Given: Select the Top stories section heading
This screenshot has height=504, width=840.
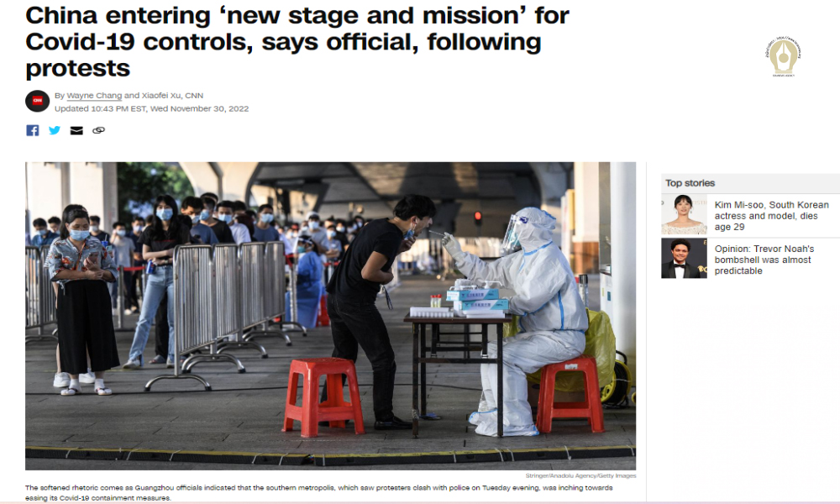Looking at the screenshot, I should coord(690,183).
